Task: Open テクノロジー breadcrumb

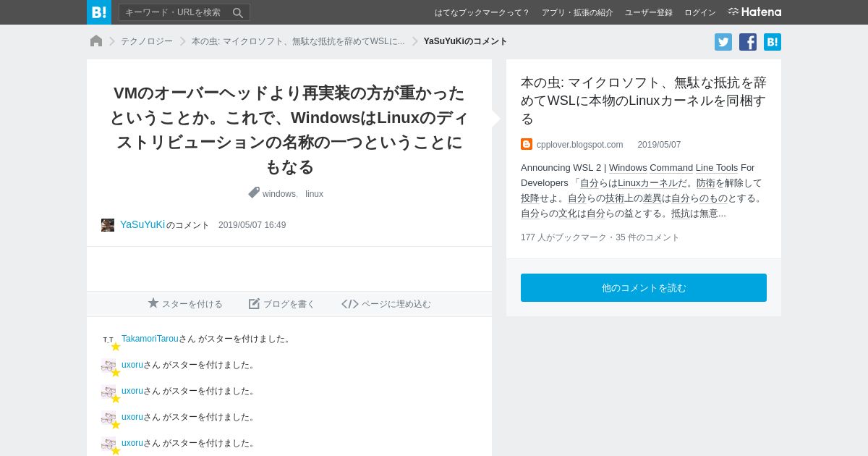Action: click(147, 41)
